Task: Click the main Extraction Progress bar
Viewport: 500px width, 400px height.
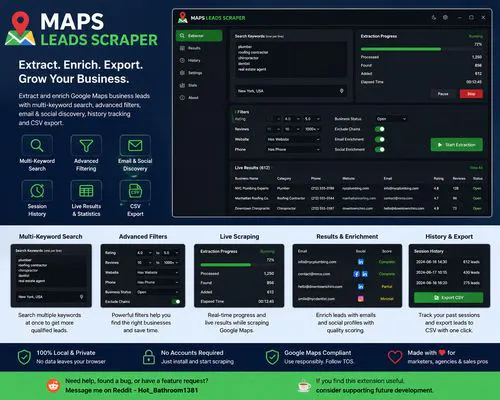Action: (x=421, y=49)
